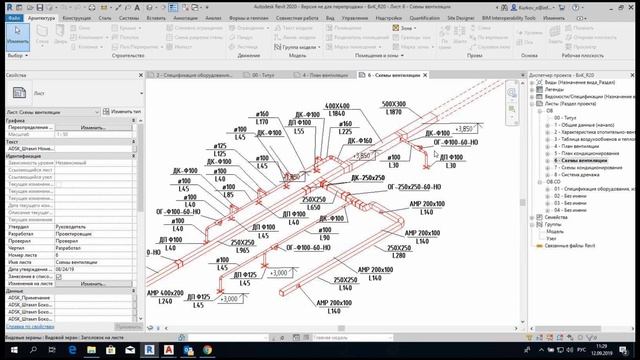Collapse the Идентификация property group
Image resolution: width=640 pixels, height=360 pixels.
133,156
